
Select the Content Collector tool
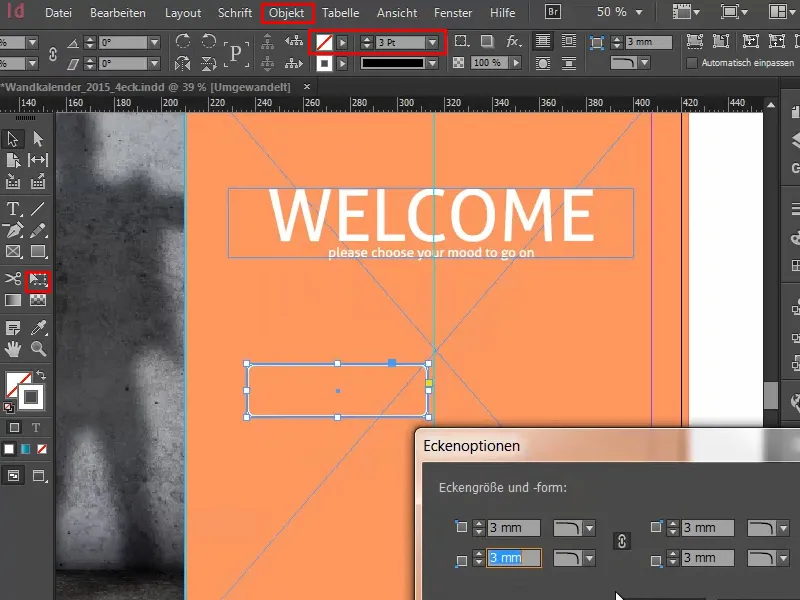click(x=13, y=182)
